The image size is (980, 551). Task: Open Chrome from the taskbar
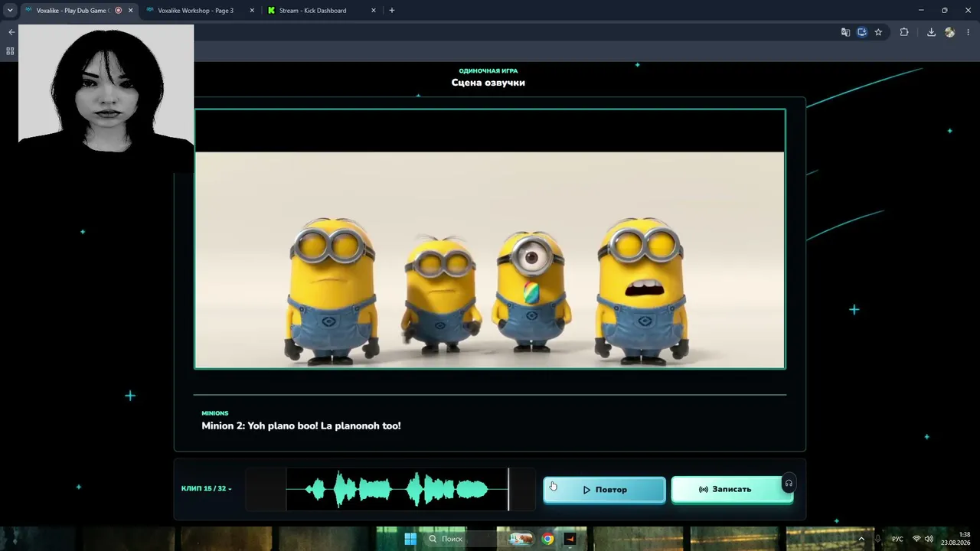tap(547, 539)
